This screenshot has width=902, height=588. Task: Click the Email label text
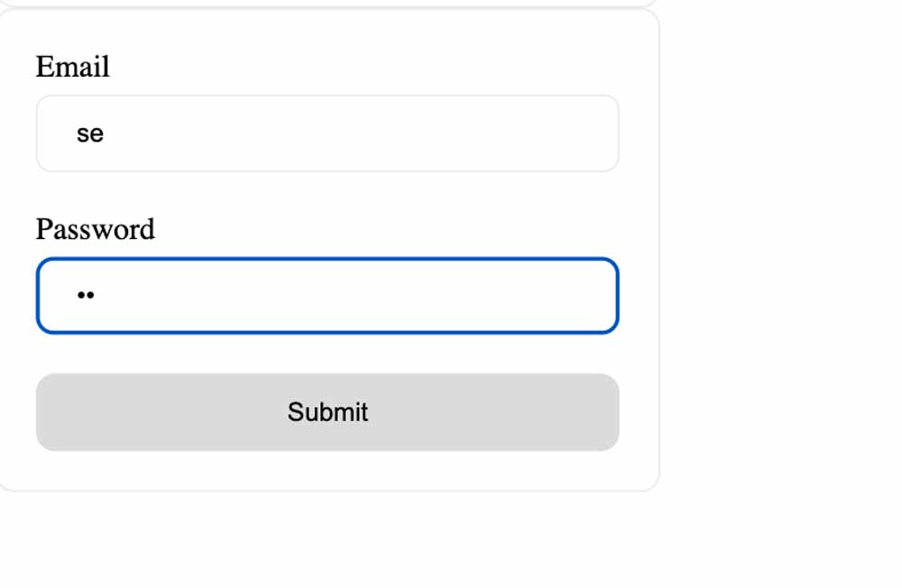72,67
